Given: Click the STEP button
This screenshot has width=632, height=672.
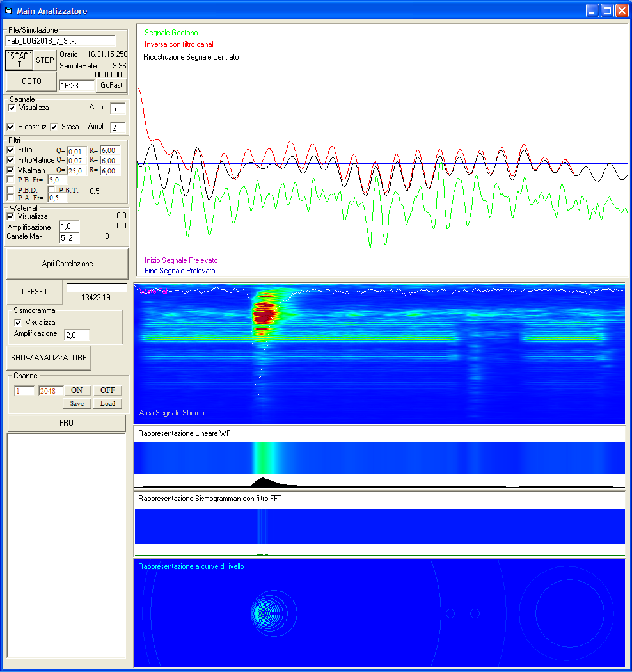Looking at the screenshot, I should pos(45,60).
